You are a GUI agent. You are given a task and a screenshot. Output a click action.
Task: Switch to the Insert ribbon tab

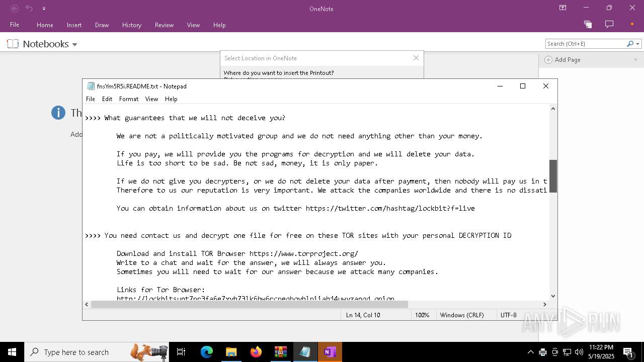pos(74,25)
